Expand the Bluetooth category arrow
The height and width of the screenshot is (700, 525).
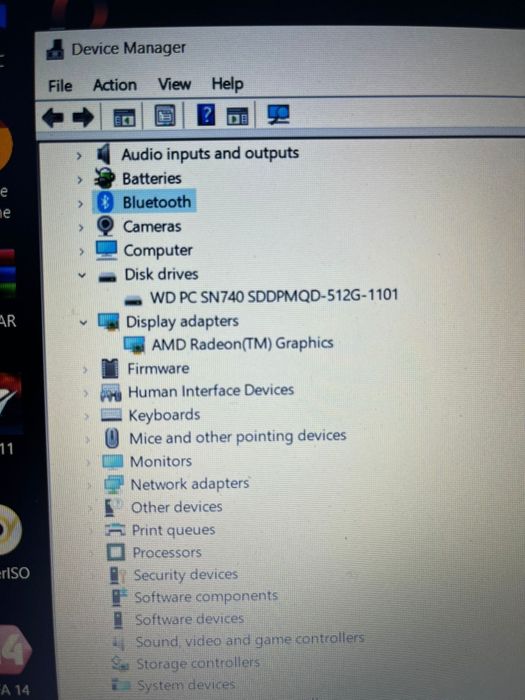coord(80,204)
